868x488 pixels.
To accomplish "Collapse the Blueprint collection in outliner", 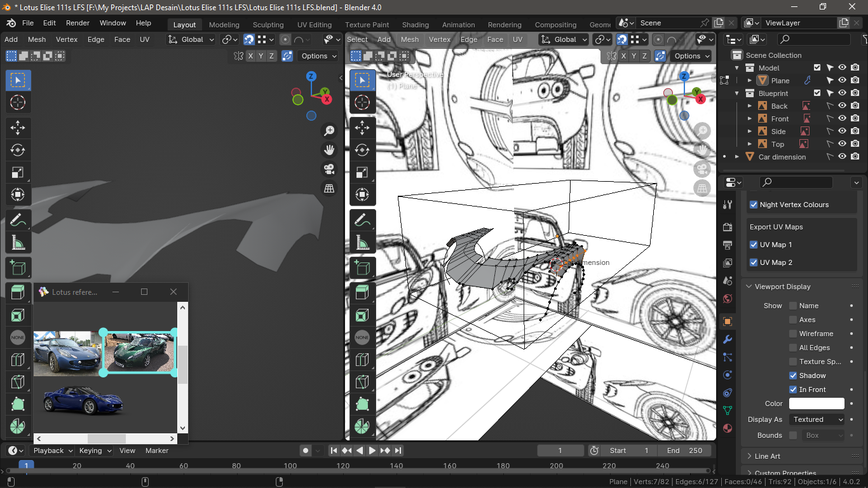I will click(x=738, y=93).
